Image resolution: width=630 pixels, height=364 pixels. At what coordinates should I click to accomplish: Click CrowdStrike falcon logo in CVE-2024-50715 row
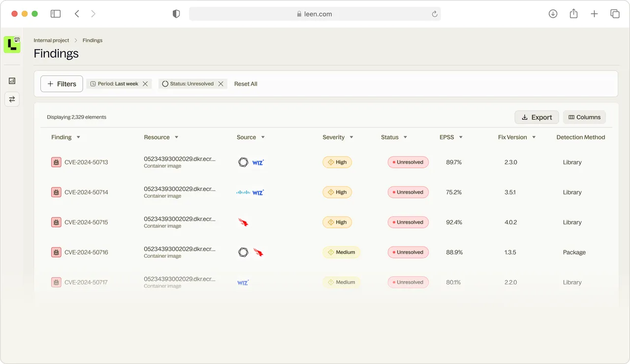tap(243, 222)
